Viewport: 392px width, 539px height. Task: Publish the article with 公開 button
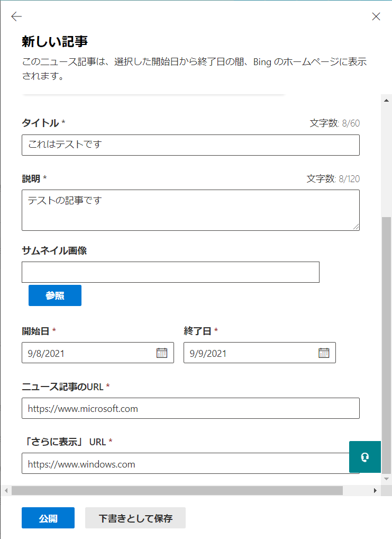pyautogui.click(x=48, y=518)
